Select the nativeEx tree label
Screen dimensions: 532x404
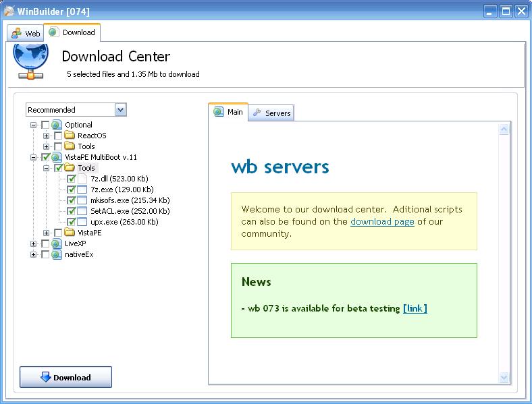79,254
